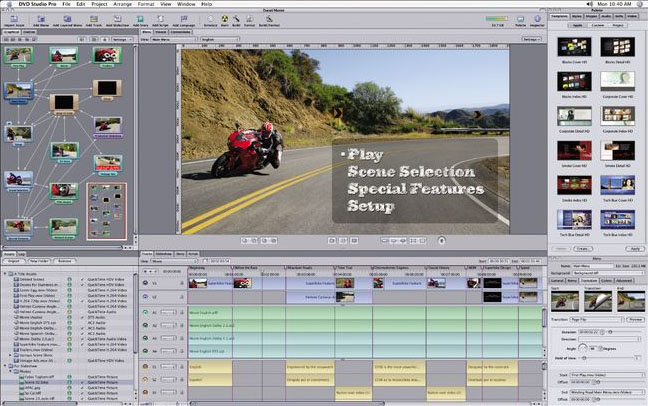Click the Import Asset toolbar icon
This screenshot has height=406, width=648.
[x=14, y=19]
